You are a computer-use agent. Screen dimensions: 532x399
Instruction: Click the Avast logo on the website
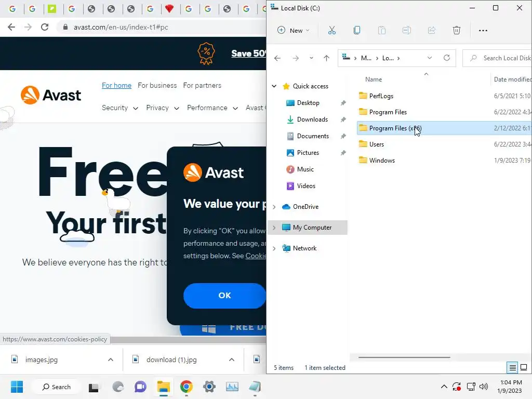[51, 96]
